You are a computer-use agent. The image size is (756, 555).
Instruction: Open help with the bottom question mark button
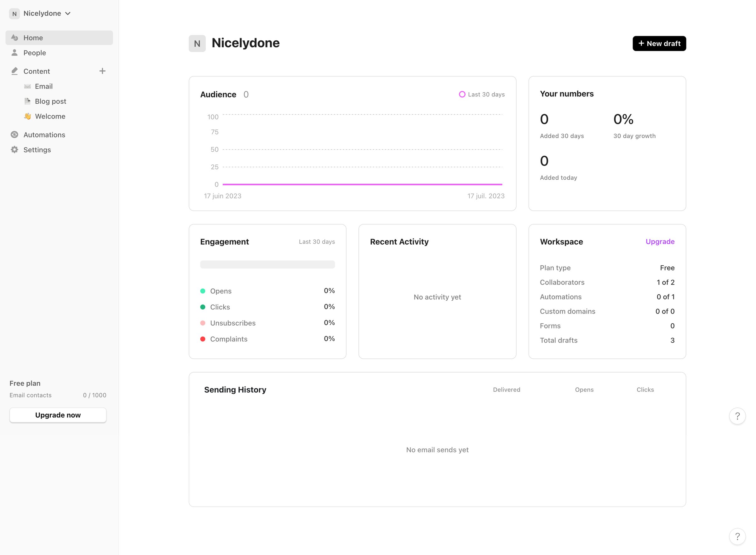click(737, 536)
